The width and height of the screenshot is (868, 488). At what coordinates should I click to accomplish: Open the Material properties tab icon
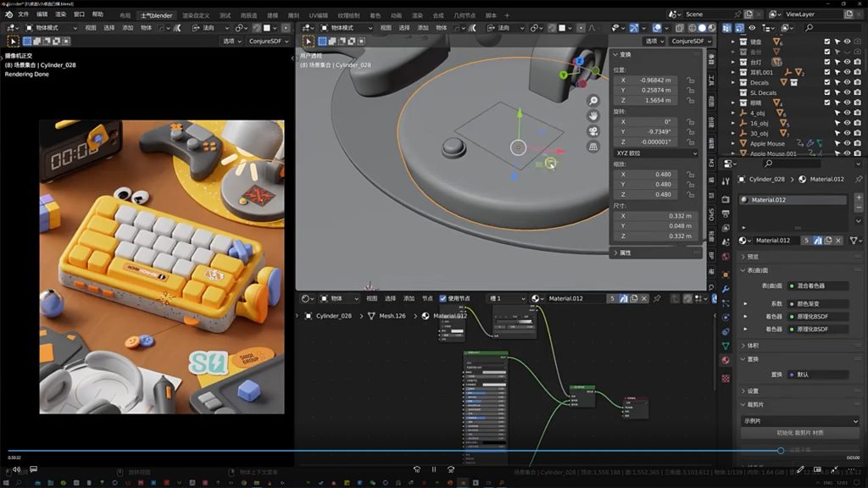pos(726,360)
